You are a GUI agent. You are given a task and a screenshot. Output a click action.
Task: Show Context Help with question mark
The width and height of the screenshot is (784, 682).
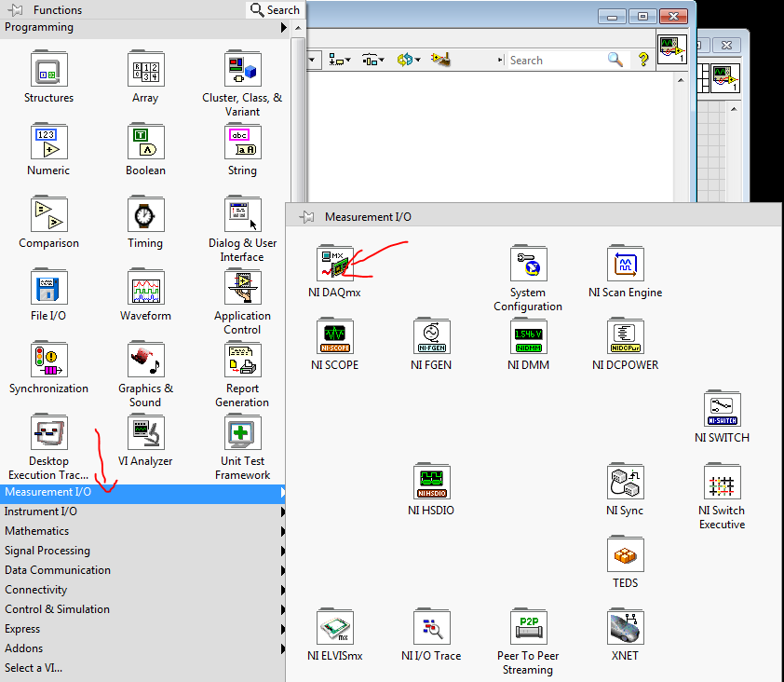pos(643,60)
